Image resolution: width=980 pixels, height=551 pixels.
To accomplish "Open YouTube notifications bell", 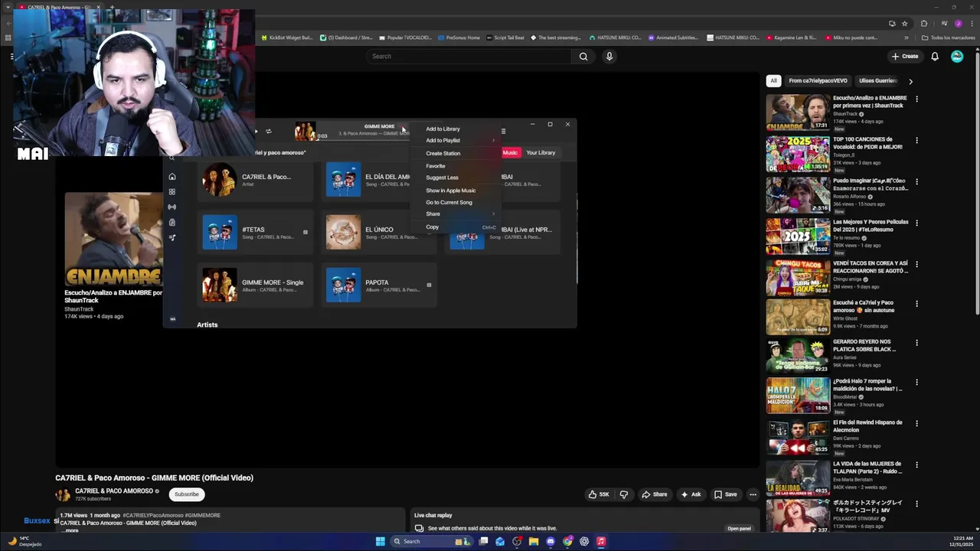I will (935, 56).
